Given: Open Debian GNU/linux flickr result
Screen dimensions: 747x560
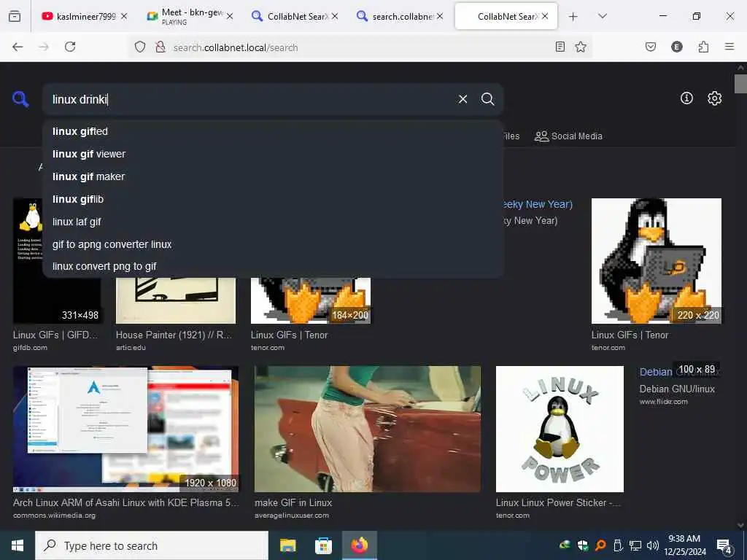Looking at the screenshot, I should tap(677, 389).
